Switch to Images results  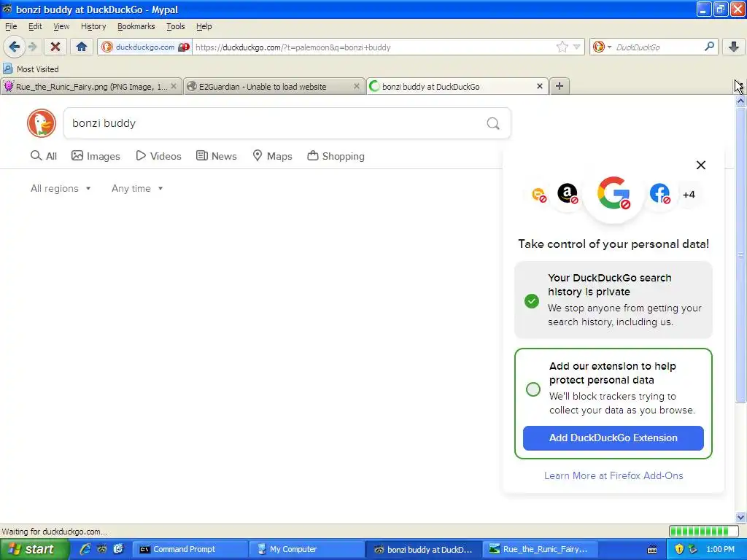(96, 156)
